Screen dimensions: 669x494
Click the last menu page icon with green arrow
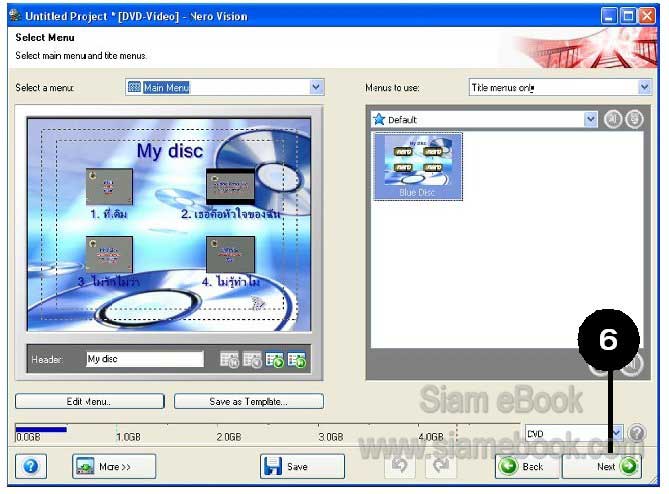[297, 359]
